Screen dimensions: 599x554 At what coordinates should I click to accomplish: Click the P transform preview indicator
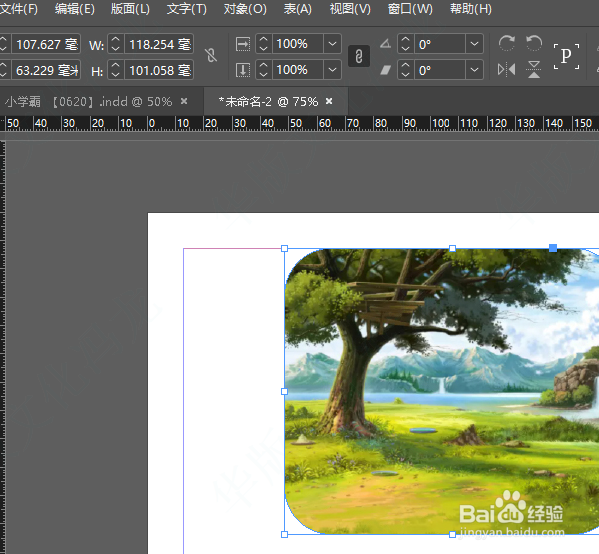tap(566, 56)
